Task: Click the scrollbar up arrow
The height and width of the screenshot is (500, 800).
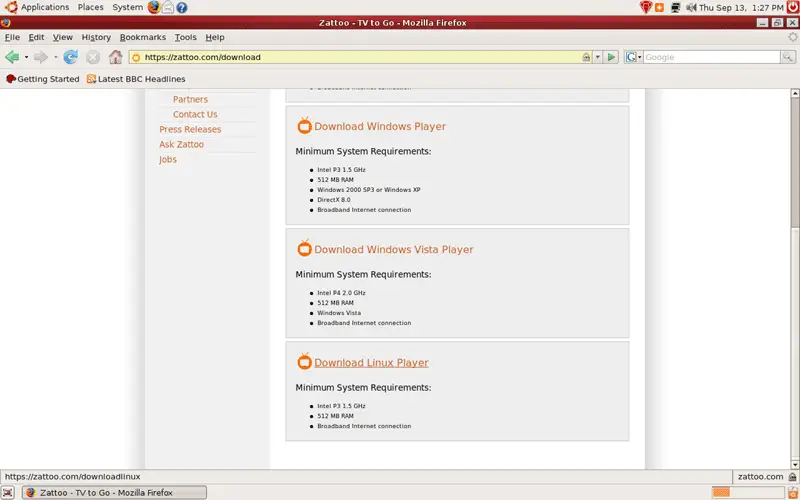Action: pyautogui.click(x=795, y=93)
